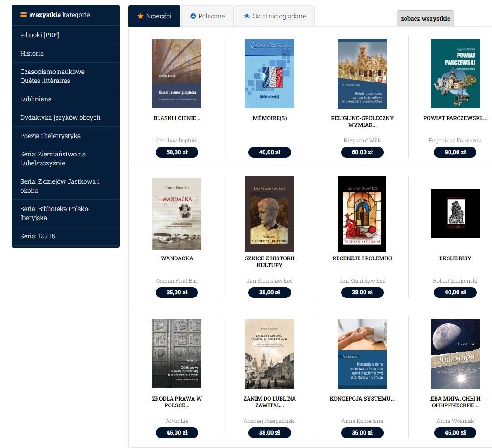Click 50,00 zł price under Blaski i cienie

[177, 152]
